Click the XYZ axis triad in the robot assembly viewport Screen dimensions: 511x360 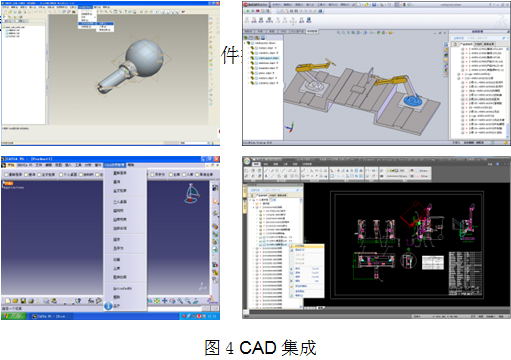click(x=290, y=128)
